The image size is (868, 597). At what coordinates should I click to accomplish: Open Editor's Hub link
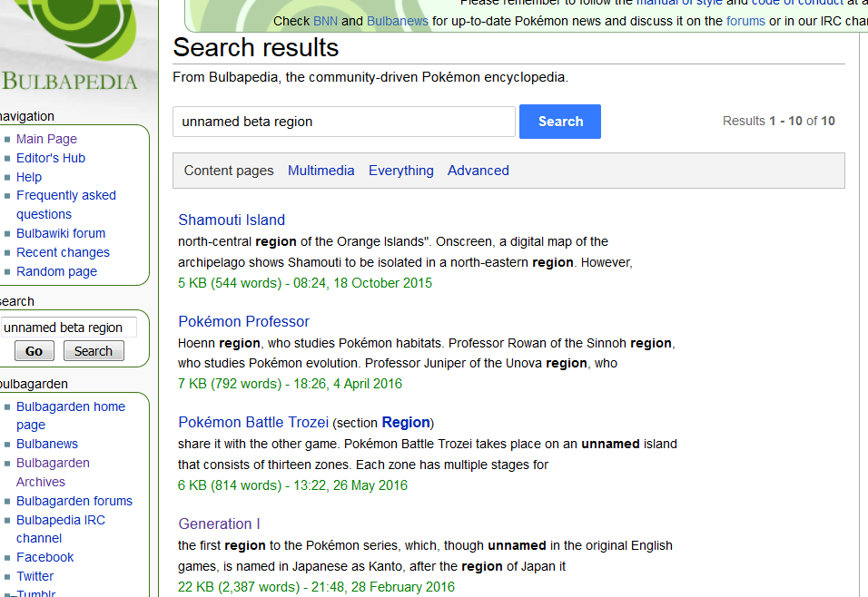[50, 158]
